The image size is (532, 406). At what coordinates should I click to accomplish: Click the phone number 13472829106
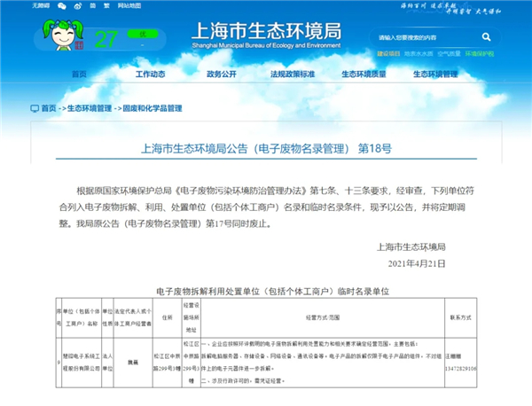pyautogui.click(x=461, y=369)
